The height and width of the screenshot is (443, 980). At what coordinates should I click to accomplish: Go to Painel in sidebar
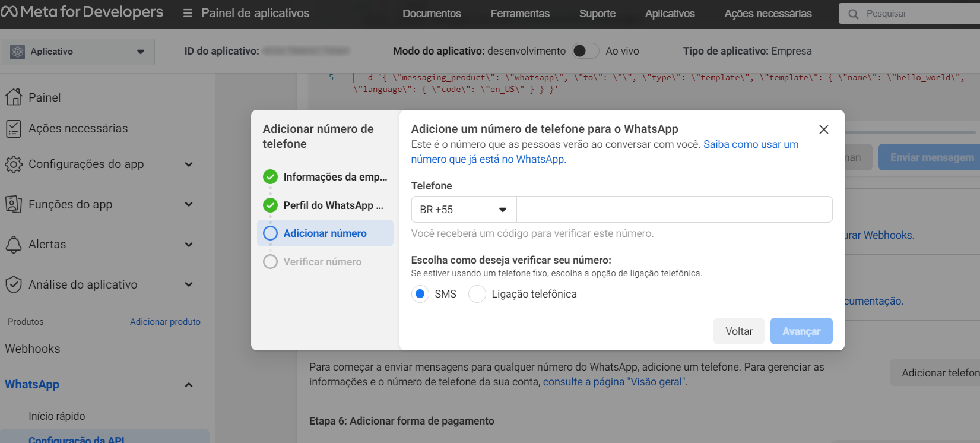click(x=45, y=97)
